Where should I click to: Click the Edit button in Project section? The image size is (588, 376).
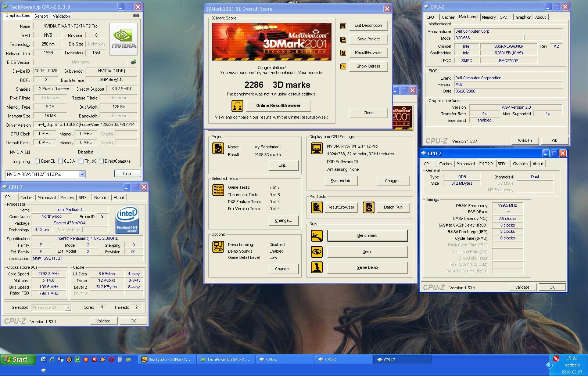[x=283, y=166]
